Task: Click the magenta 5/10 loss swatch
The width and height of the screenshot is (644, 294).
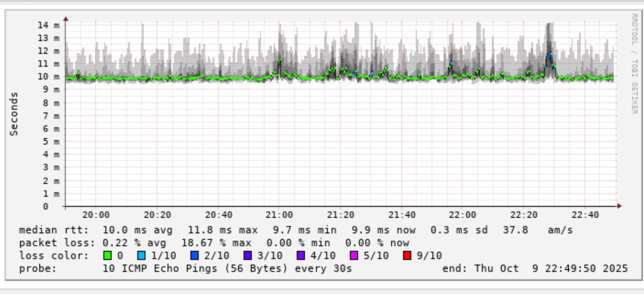Action: coord(354,255)
